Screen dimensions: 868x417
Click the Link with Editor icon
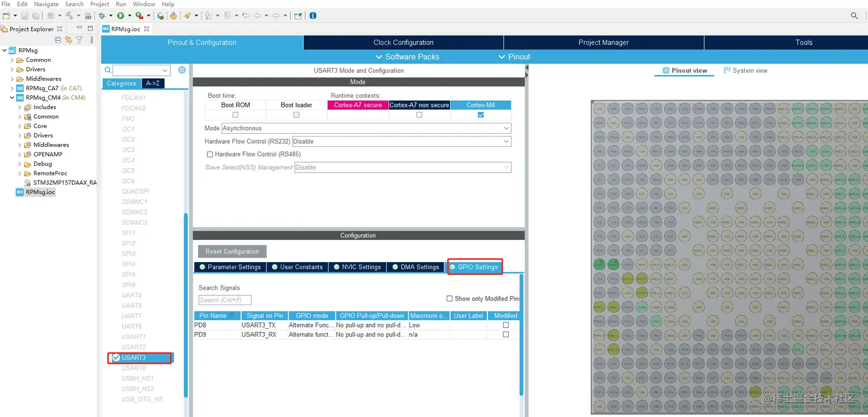click(x=69, y=40)
